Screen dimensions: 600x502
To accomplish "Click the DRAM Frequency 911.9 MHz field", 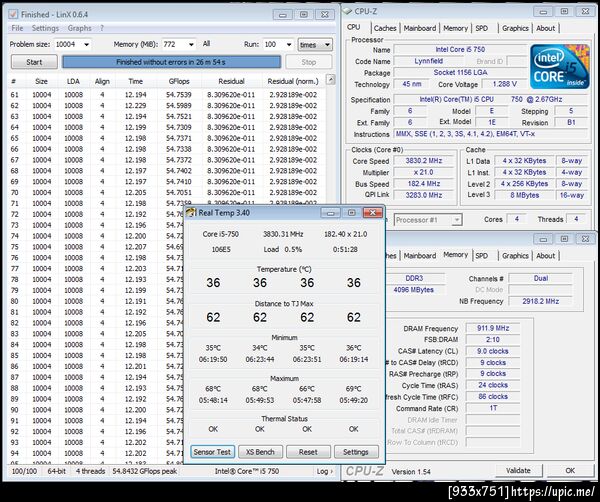I will point(493,328).
